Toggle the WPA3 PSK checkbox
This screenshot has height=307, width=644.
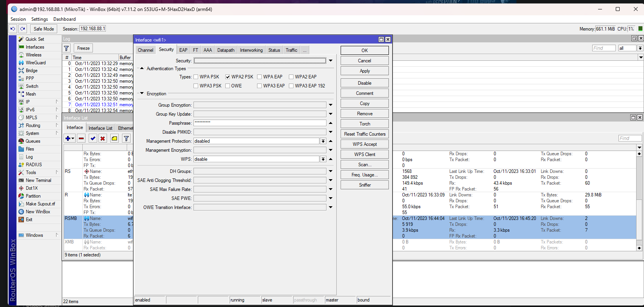click(x=196, y=86)
